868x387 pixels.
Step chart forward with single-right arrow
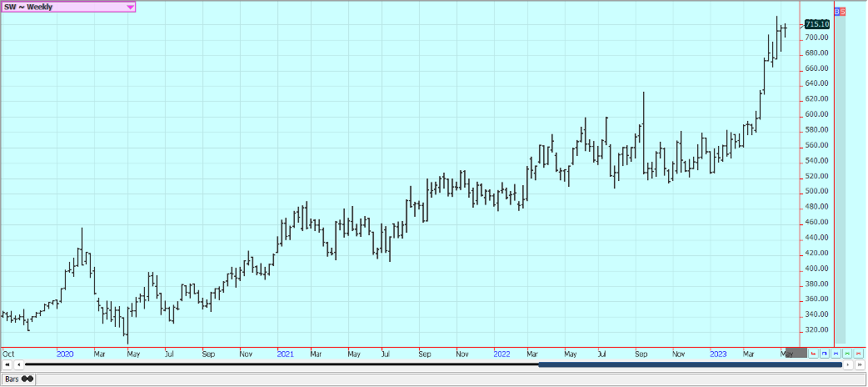pyautogui.click(x=849, y=364)
